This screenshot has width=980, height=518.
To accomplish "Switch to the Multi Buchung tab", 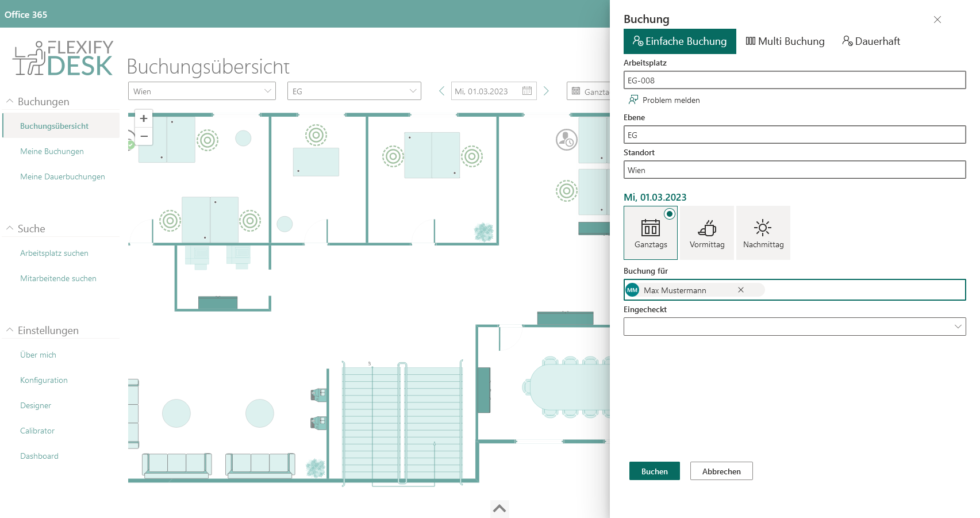I will (785, 41).
